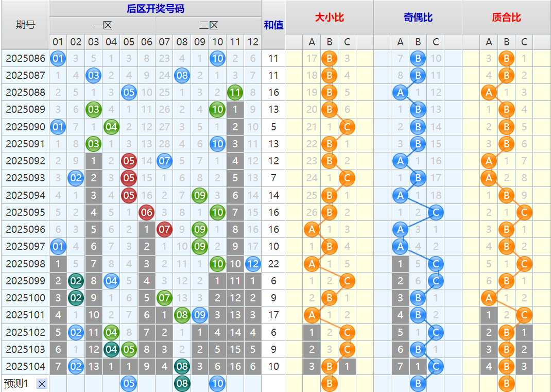Viewport: 551px width, 392px height.
Task: Click column header 06
Action: 147,42
